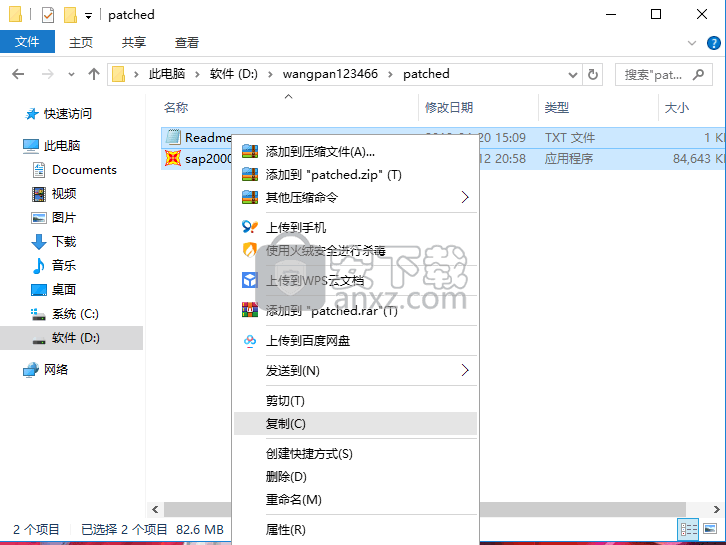
Task: Click the search box for patched
Action: [x=663, y=75]
